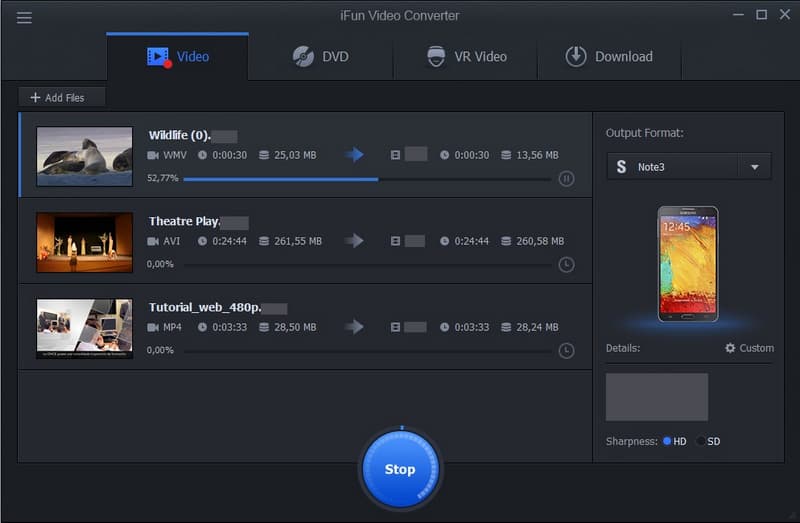Click the Theatre Play pending clock icon
800x523 pixels.
(x=566, y=265)
